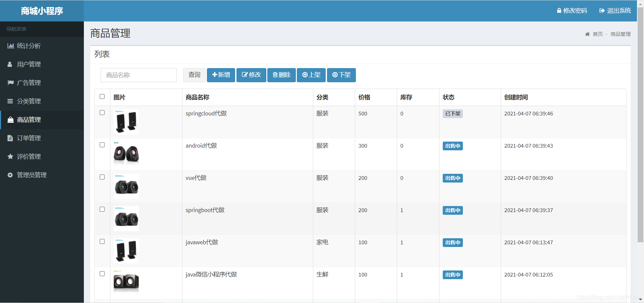Focus the 商品名称 search field

139,75
